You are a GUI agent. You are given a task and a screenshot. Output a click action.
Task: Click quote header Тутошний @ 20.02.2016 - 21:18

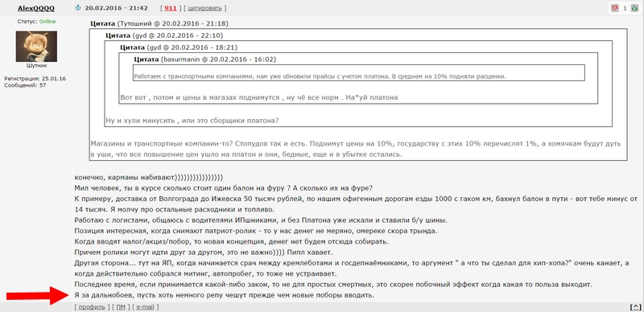pyautogui.click(x=159, y=23)
